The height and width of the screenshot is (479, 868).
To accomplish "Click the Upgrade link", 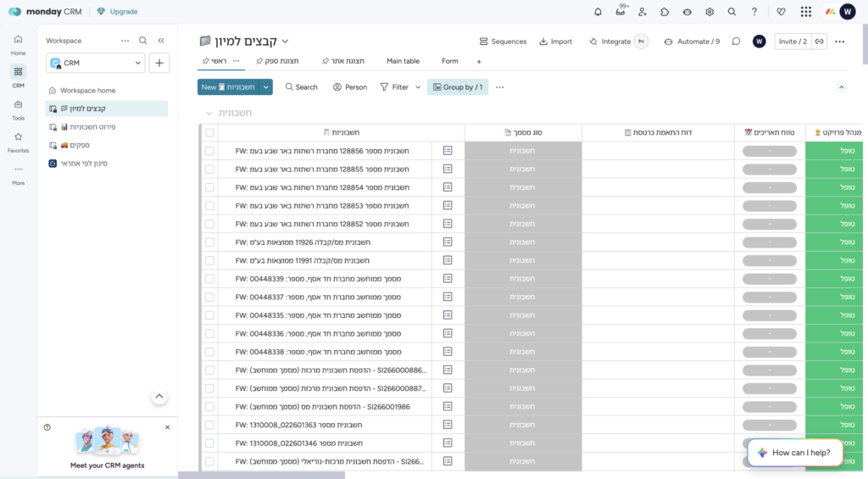I will coord(117,12).
